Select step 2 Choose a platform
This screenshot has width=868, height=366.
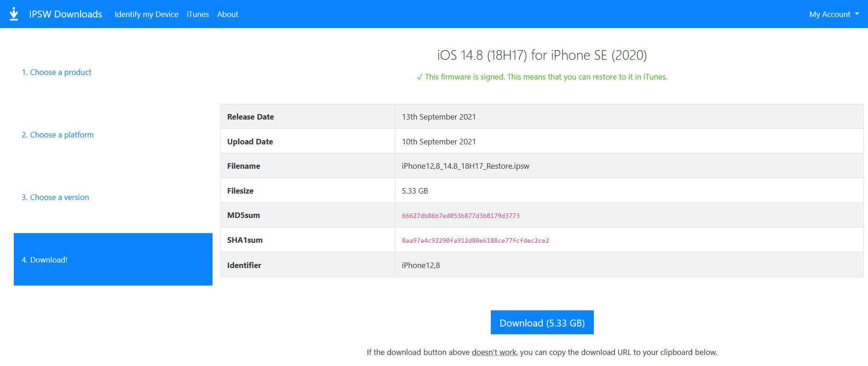tap(57, 135)
